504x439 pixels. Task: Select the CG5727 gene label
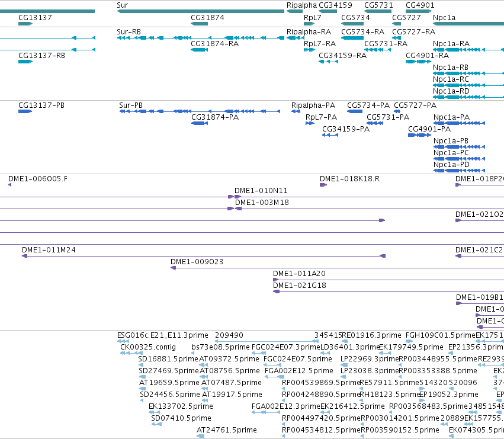click(x=406, y=17)
